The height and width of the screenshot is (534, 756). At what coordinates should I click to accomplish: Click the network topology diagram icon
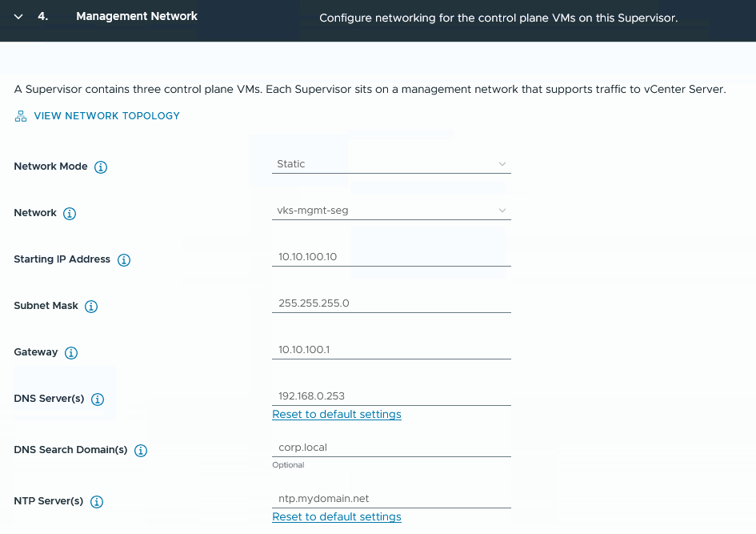(21, 116)
